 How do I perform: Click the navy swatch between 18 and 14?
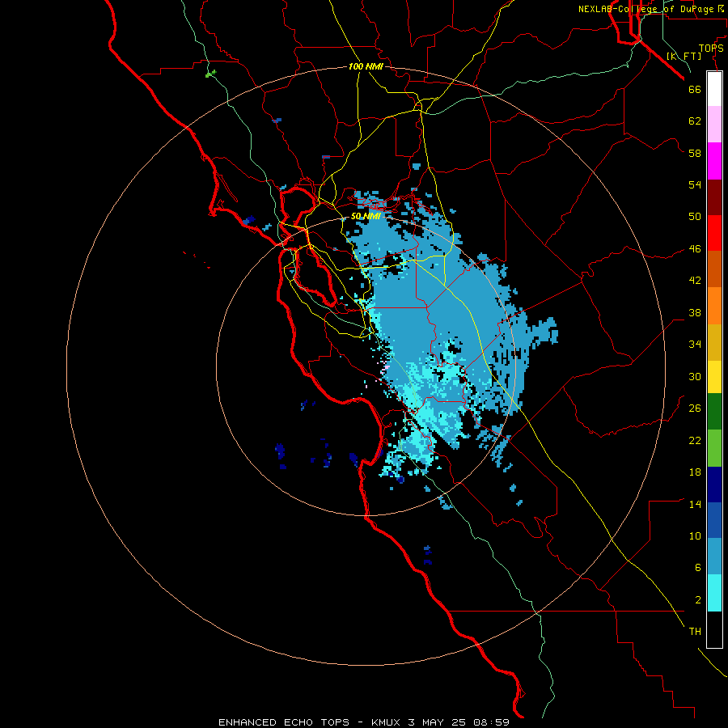(714, 485)
